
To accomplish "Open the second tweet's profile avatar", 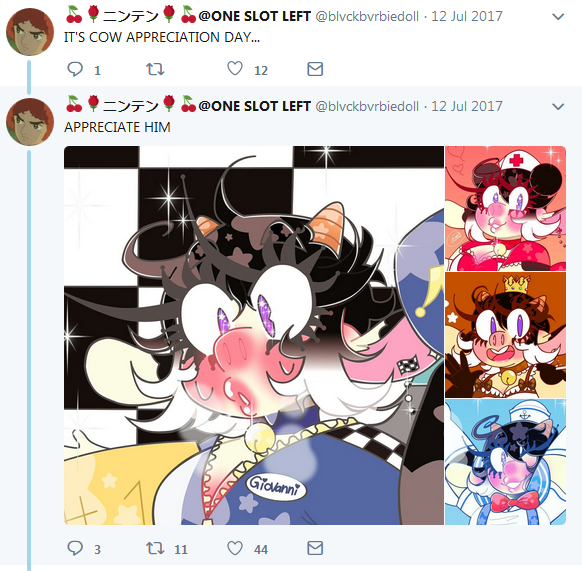I will click(x=30, y=122).
